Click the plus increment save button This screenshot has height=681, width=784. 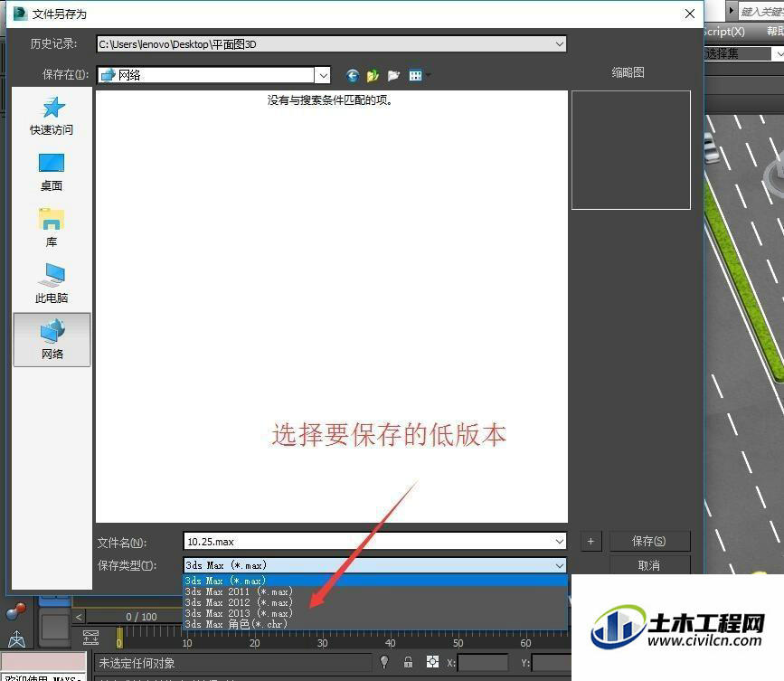590,541
